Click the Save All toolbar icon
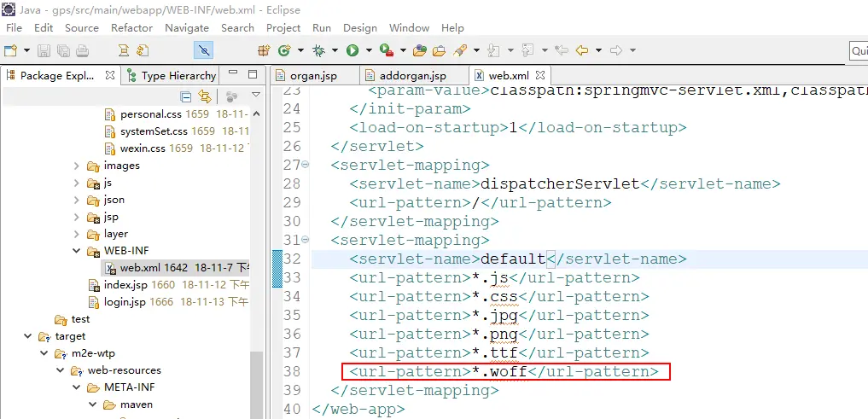The height and width of the screenshot is (419, 868). (63, 51)
